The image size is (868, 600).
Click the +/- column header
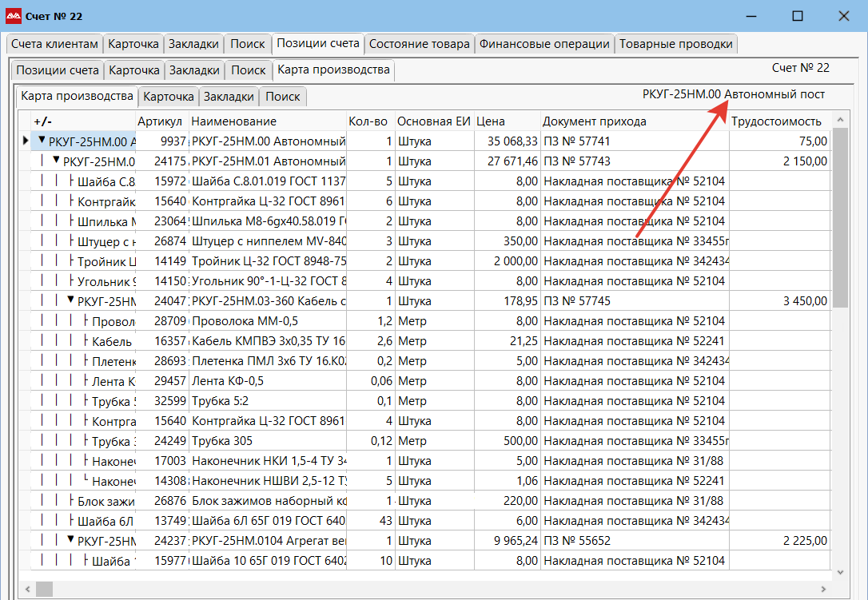(x=42, y=121)
